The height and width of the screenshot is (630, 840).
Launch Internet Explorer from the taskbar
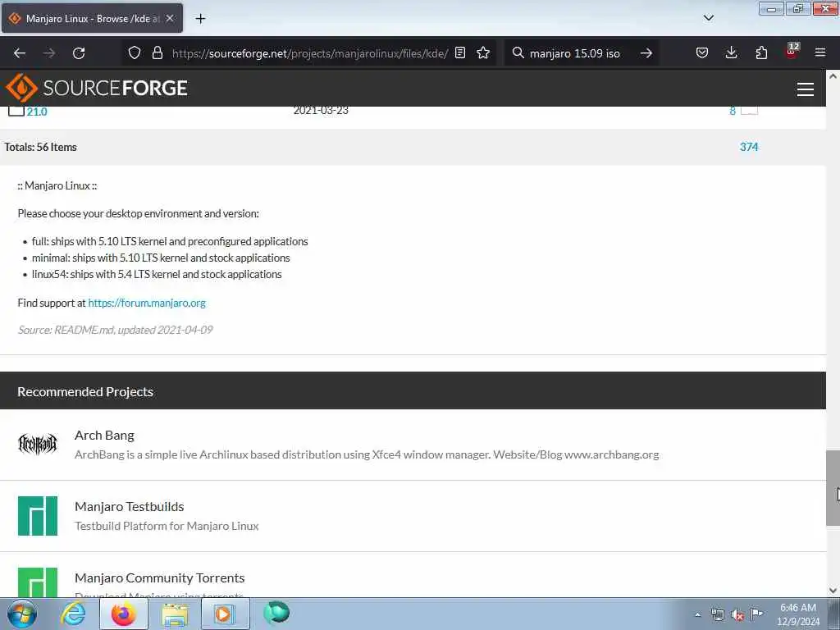[x=73, y=614]
